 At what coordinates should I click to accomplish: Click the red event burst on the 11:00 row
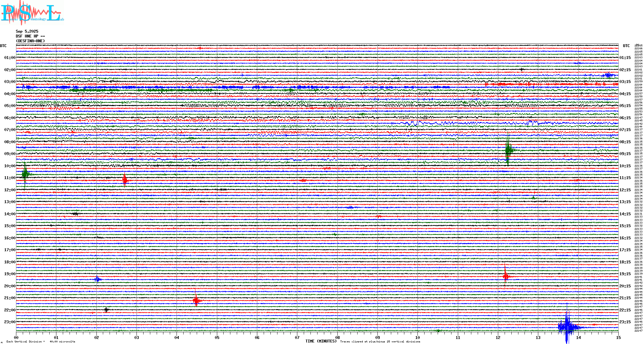[125, 180]
